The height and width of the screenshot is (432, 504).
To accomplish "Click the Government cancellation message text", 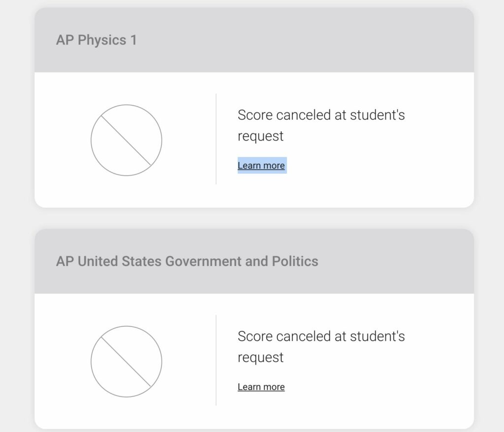I will click(321, 346).
